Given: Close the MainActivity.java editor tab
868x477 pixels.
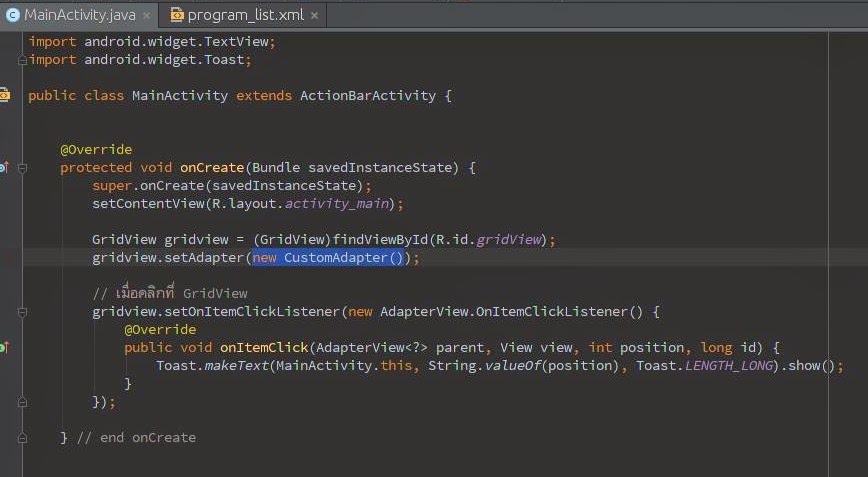Looking at the screenshot, I should (x=147, y=16).
